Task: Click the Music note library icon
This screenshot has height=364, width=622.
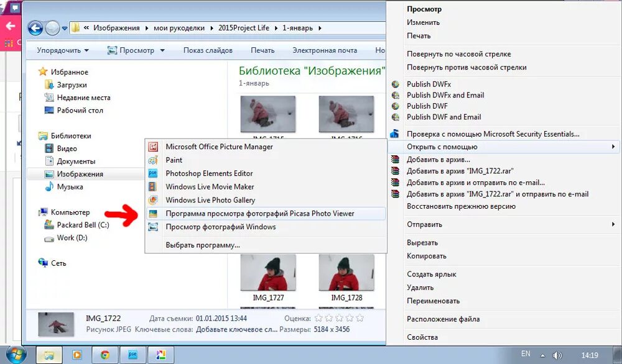Action: click(x=49, y=186)
